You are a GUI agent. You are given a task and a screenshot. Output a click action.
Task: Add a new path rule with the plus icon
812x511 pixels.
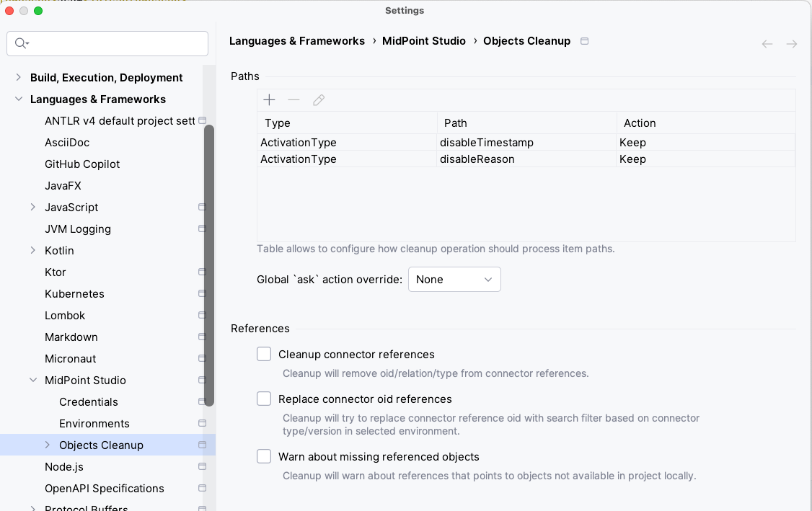point(269,99)
